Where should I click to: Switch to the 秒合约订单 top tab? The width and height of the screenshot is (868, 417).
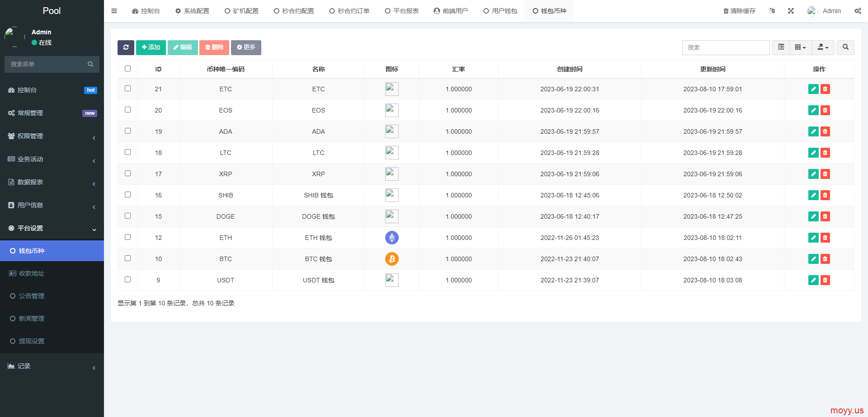coord(349,11)
